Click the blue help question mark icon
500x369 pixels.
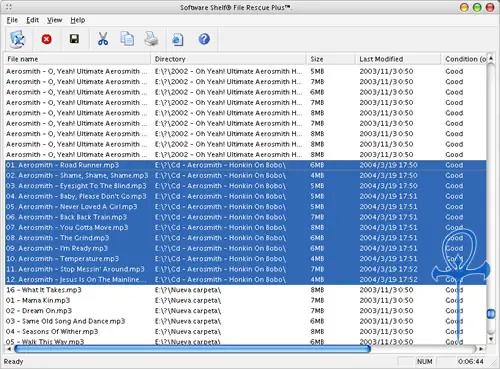204,39
